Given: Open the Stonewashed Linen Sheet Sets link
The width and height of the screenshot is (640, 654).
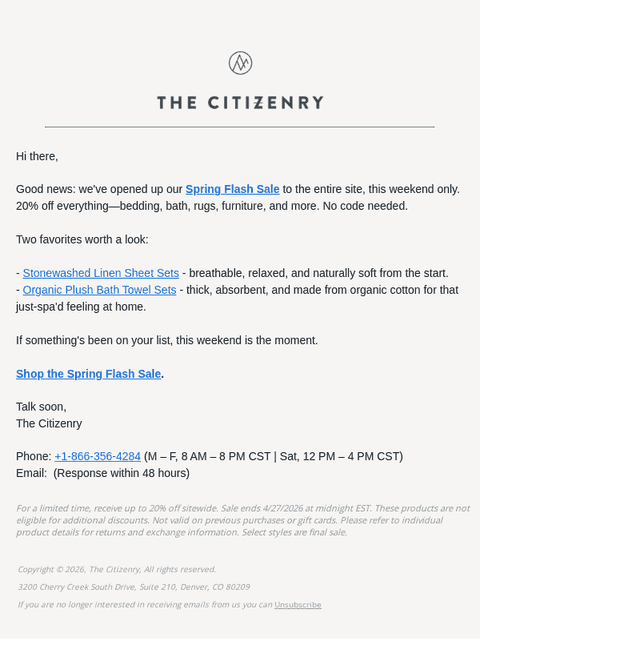Looking at the screenshot, I should [x=101, y=273].
